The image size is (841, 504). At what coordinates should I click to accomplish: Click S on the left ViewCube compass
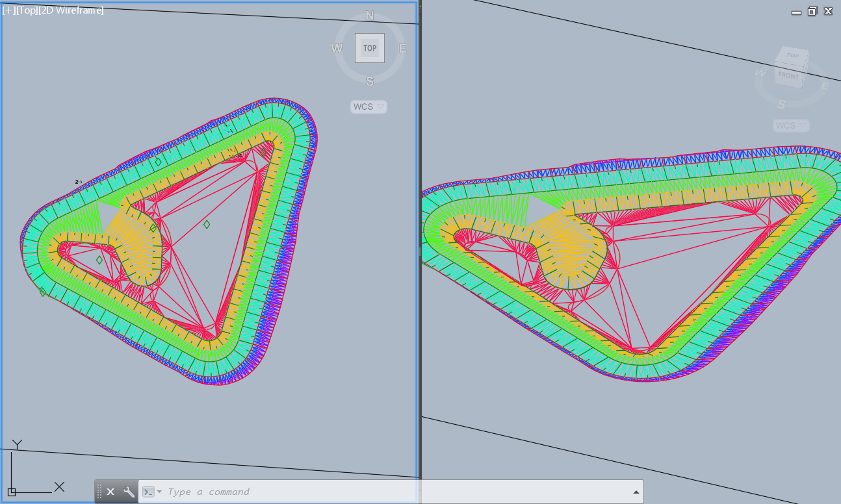tap(370, 81)
